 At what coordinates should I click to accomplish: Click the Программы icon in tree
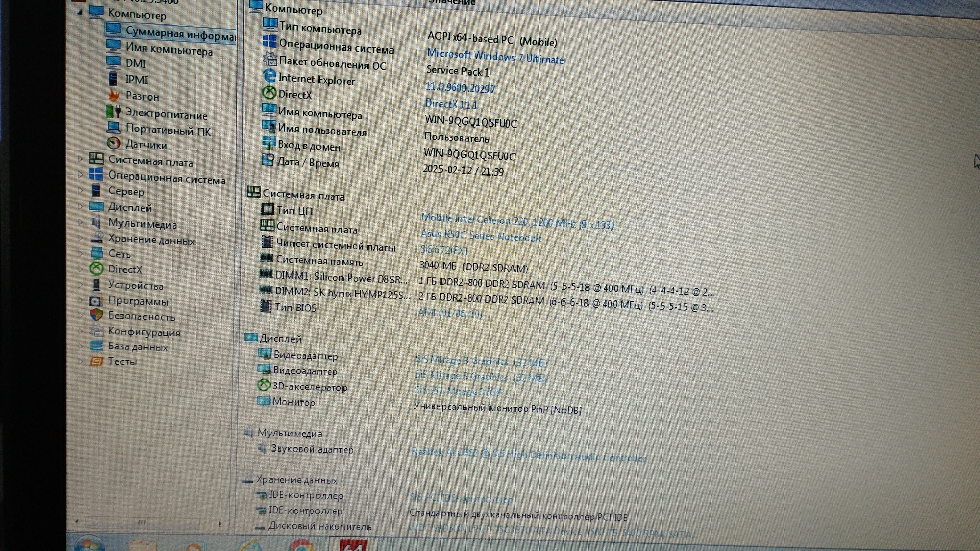tap(96, 300)
